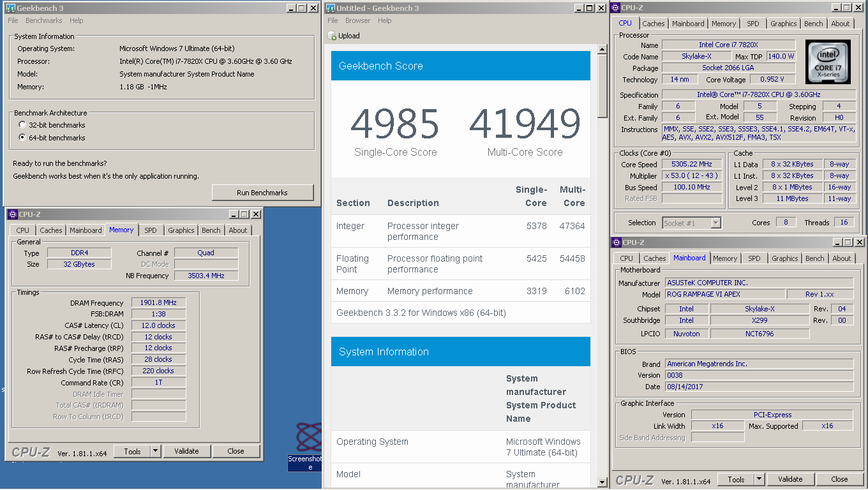Click the Intel Core i7 7820X name field
This screenshot has width=868, height=490.
[728, 45]
